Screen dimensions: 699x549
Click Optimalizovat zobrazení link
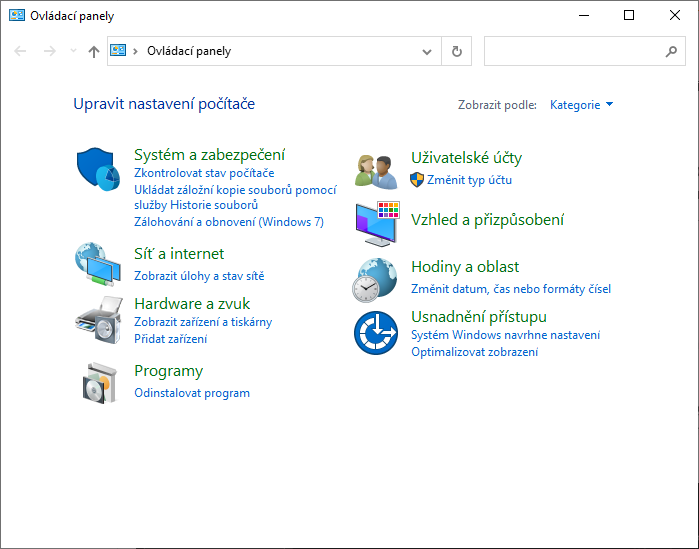pyautogui.click(x=474, y=352)
